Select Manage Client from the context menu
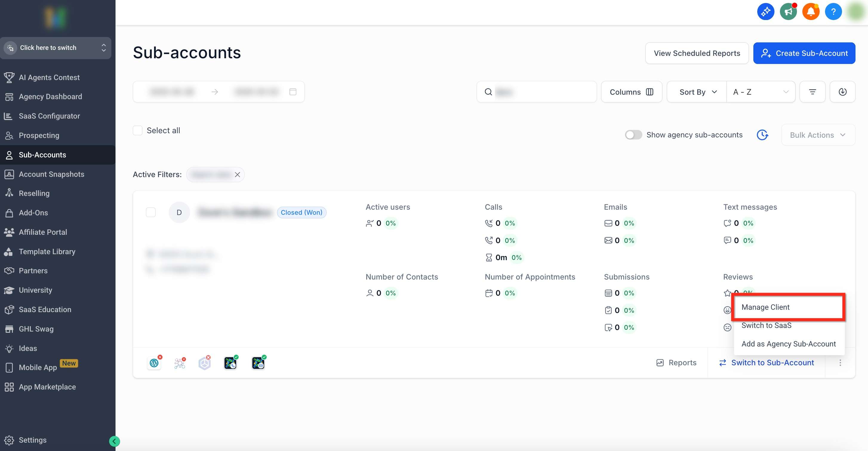Image resolution: width=868 pixels, height=451 pixels. (765, 307)
